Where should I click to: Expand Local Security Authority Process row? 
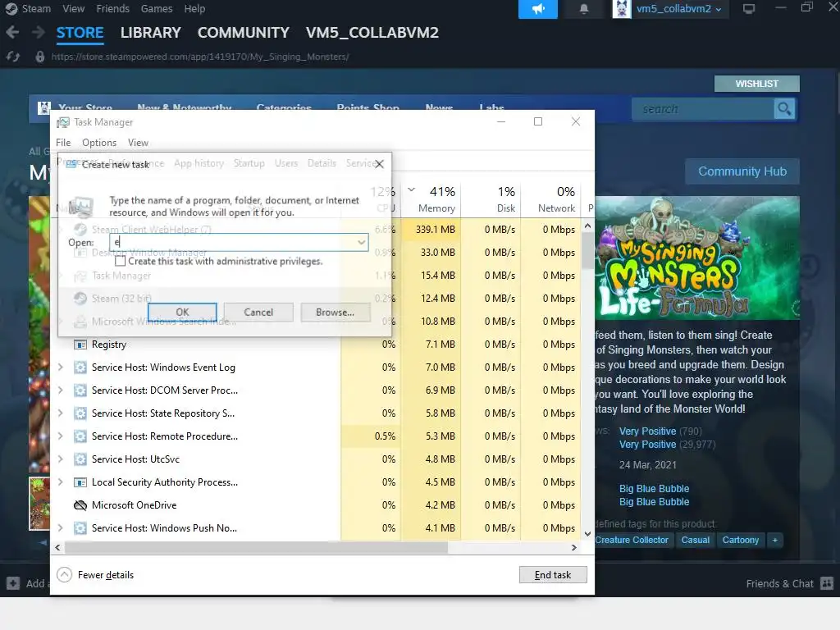pyautogui.click(x=61, y=482)
